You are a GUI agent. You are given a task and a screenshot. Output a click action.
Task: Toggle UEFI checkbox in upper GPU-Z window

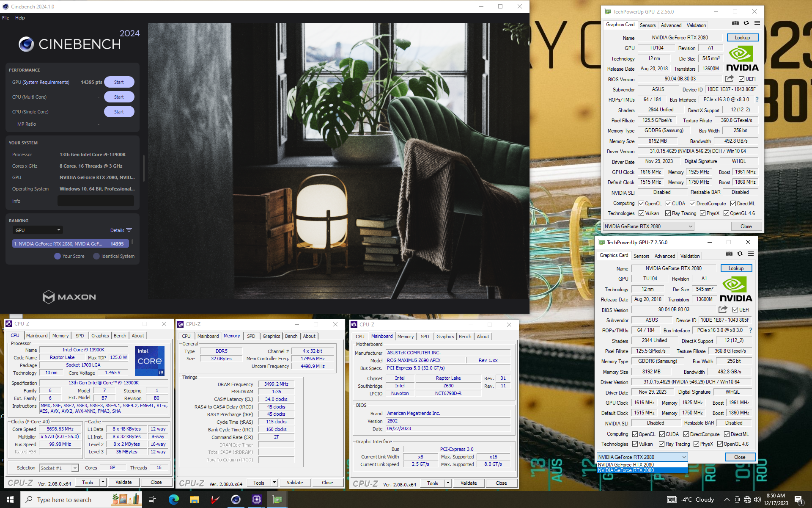coord(741,79)
